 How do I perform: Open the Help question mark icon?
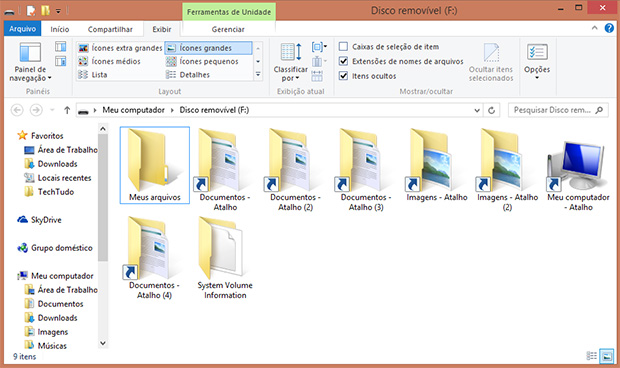(x=609, y=28)
